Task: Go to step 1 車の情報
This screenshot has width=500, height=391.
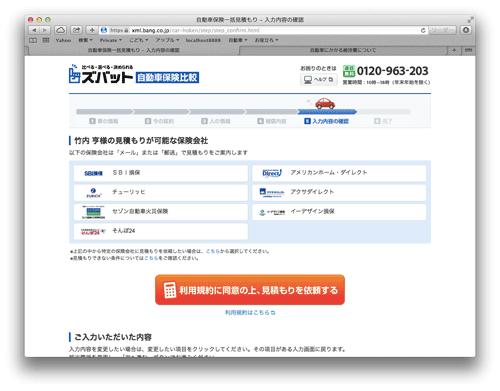Action: tap(104, 121)
